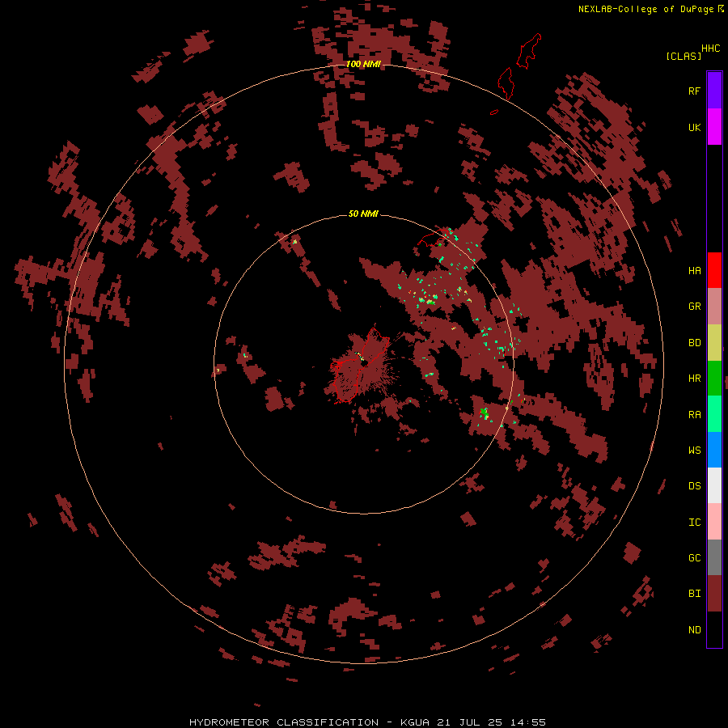Click the BD legend label

694,343
